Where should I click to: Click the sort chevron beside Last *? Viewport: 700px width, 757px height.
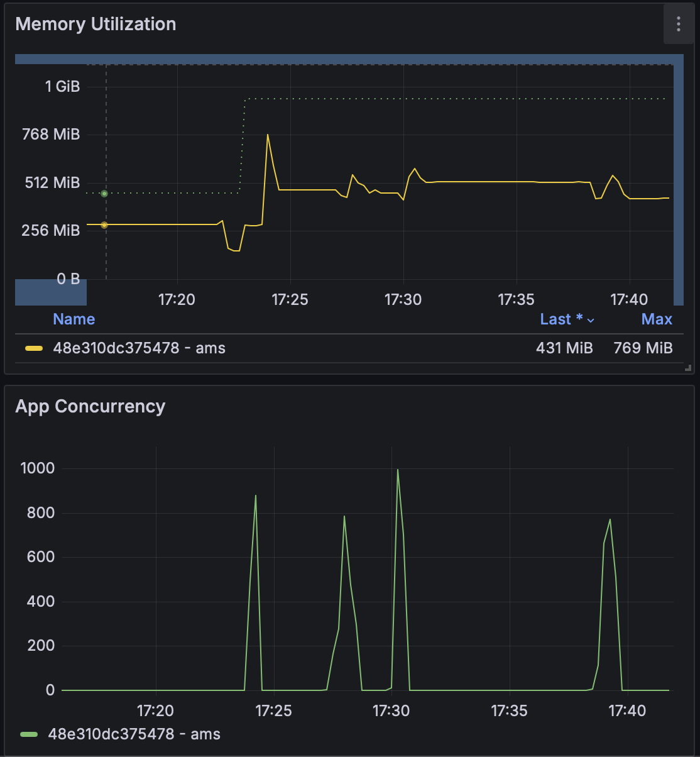point(591,321)
